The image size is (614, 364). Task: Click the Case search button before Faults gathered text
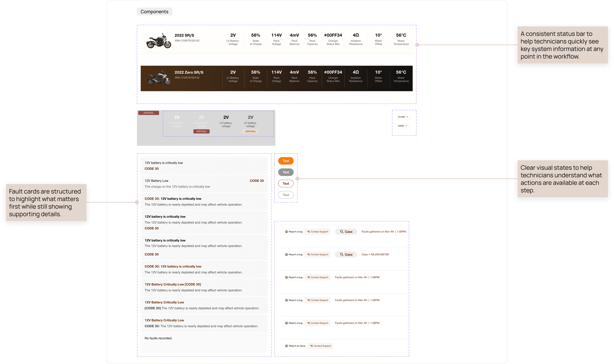coord(346,232)
